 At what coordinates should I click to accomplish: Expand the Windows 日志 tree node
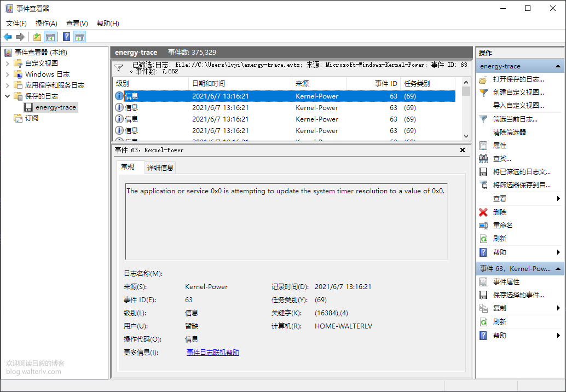click(8, 74)
